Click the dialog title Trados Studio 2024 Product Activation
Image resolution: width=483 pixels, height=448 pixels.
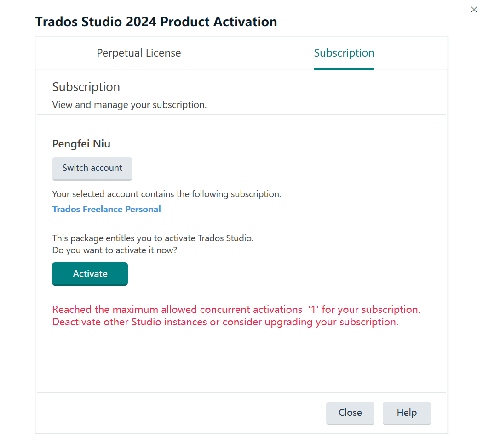155,22
